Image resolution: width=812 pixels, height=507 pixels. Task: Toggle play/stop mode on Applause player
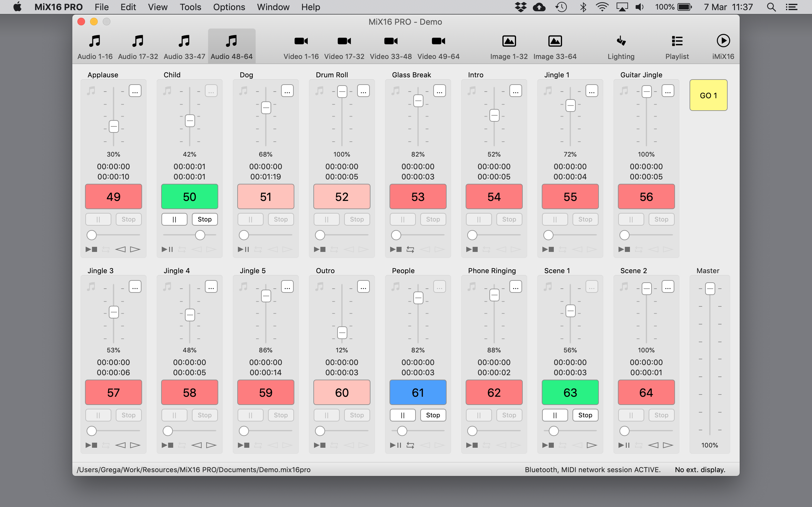(91, 249)
